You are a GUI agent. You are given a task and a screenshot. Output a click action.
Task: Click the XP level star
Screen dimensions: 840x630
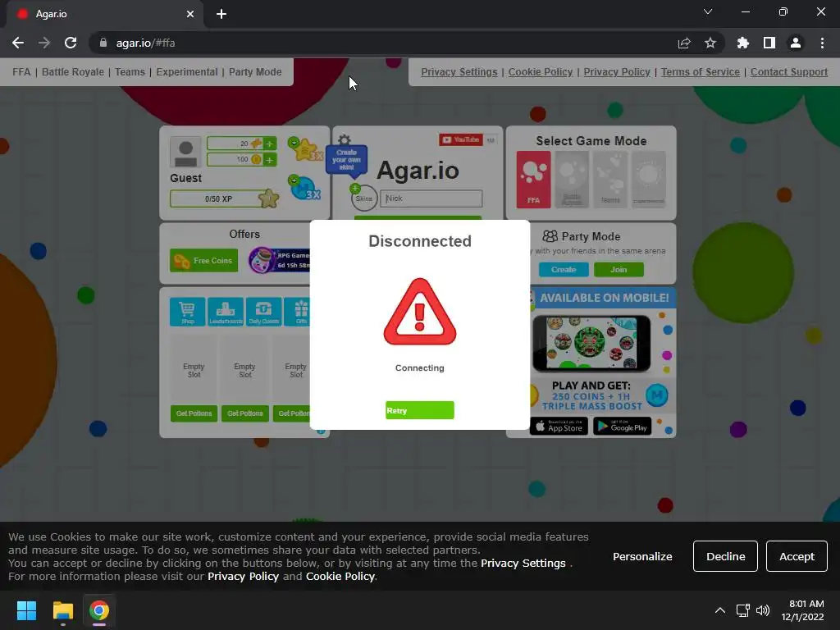point(268,199)
